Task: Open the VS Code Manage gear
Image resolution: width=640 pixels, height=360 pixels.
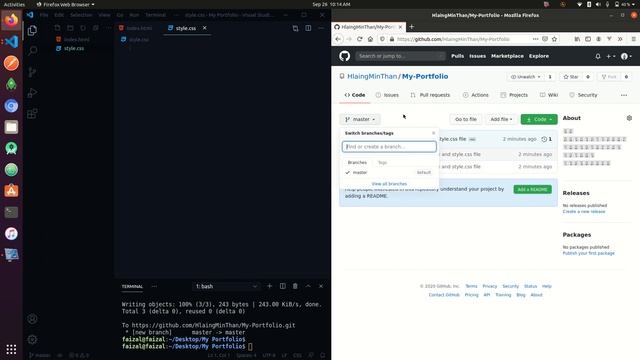Action: [32, 340]
